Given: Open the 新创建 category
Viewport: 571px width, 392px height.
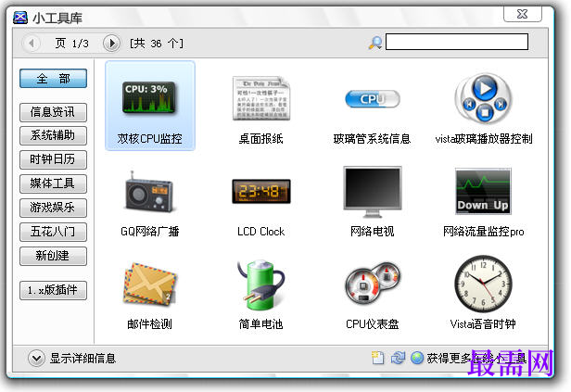Looking at the screenshot, I should (x=53, y=256).
